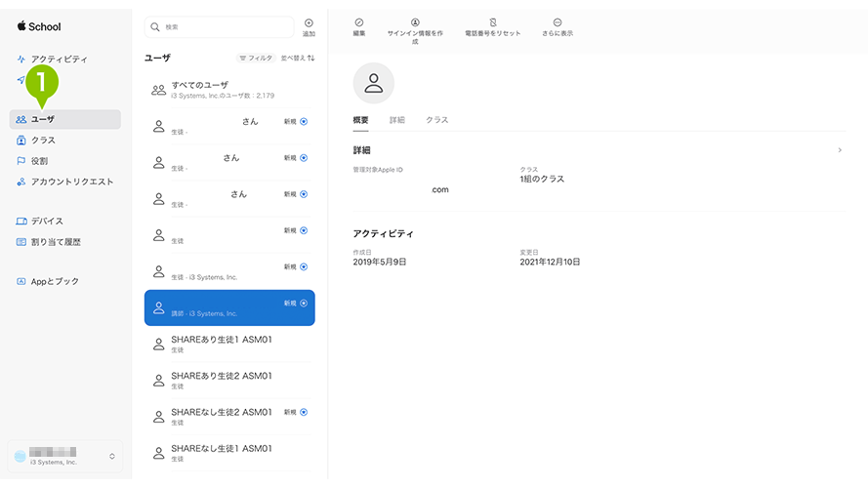The height and width of the screenshot is (488, 868).
Task: Select user SHAREあり生徒1 ASM01
Action: pos(229,345)
